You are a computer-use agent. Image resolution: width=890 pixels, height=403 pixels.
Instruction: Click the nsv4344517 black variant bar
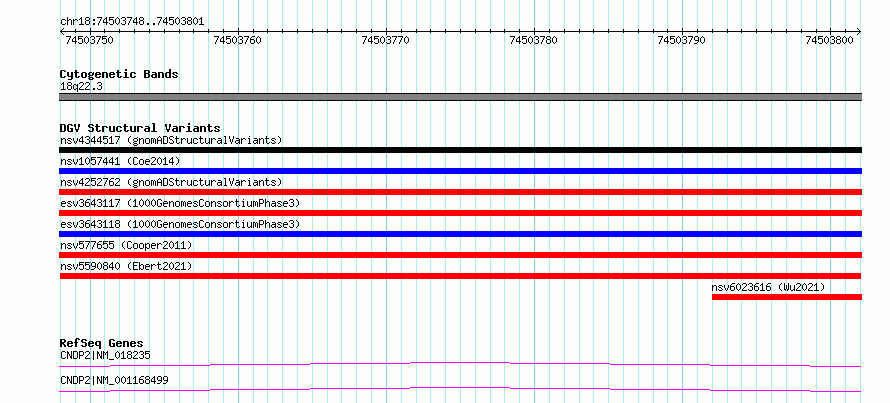(x=460, y=150)
